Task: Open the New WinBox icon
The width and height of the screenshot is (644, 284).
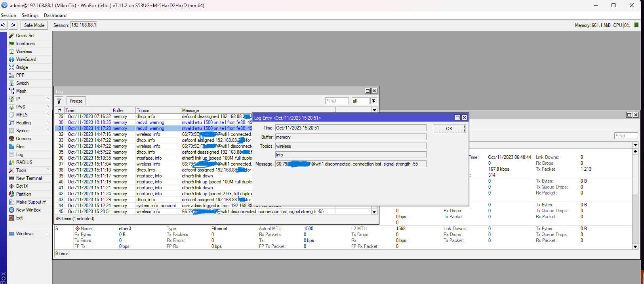Action: 11,210
